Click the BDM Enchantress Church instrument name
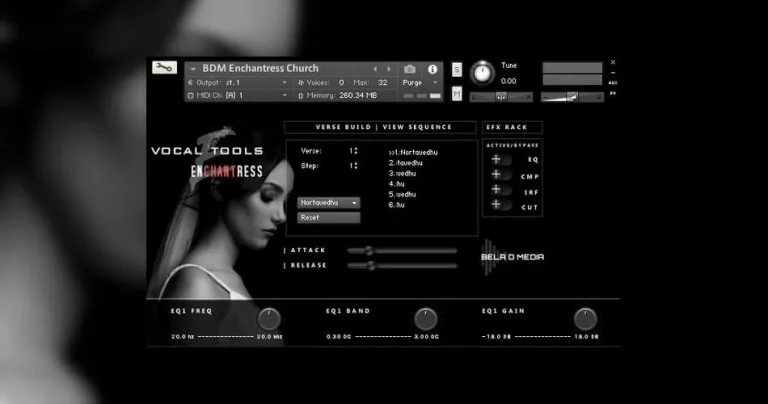Image resolution: width=768 pixels, height=404 pixels. [261, 69]
